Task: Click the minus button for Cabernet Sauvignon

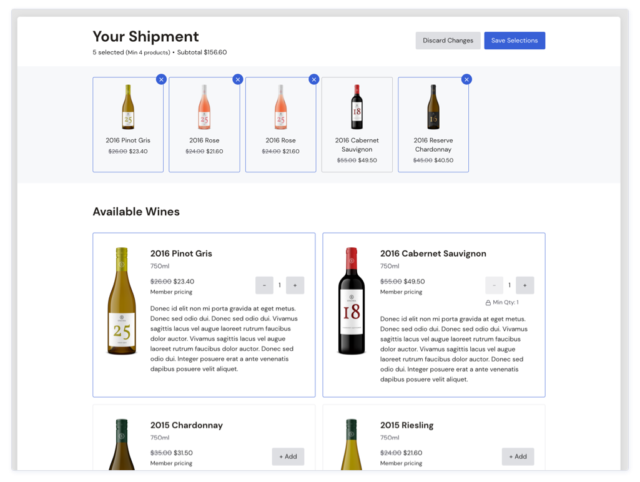Action: tap(494, 285)
